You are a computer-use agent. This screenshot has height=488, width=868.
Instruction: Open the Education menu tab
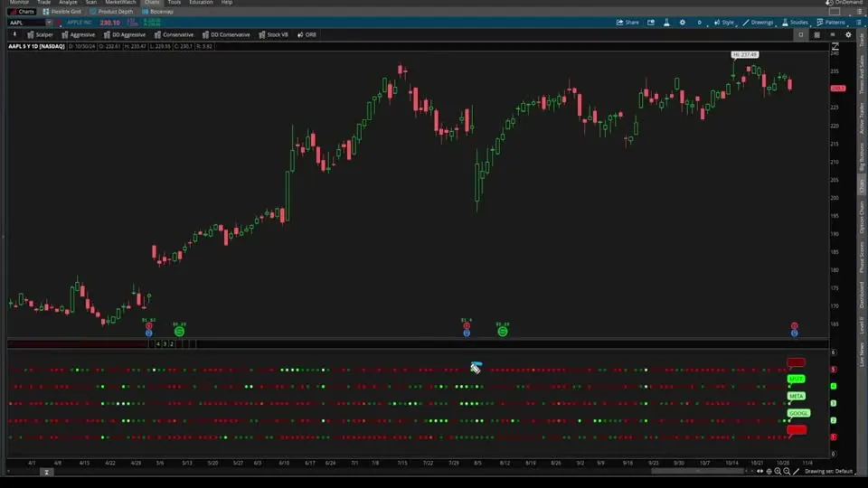pos(201,2)
